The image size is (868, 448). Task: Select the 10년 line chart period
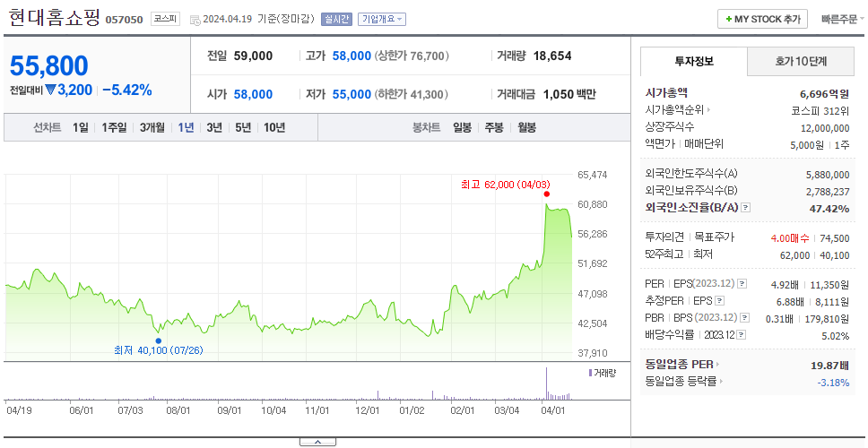(x=274, y=128)
